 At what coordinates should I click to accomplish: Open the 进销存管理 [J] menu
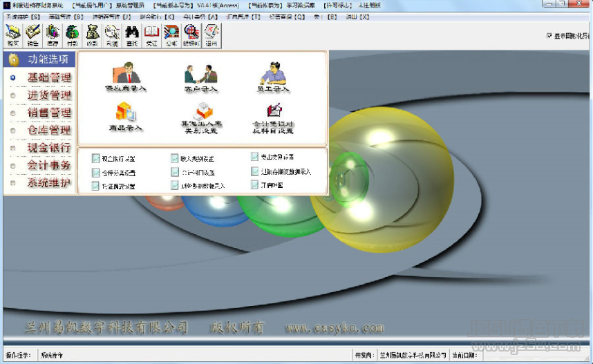[111, 17]
